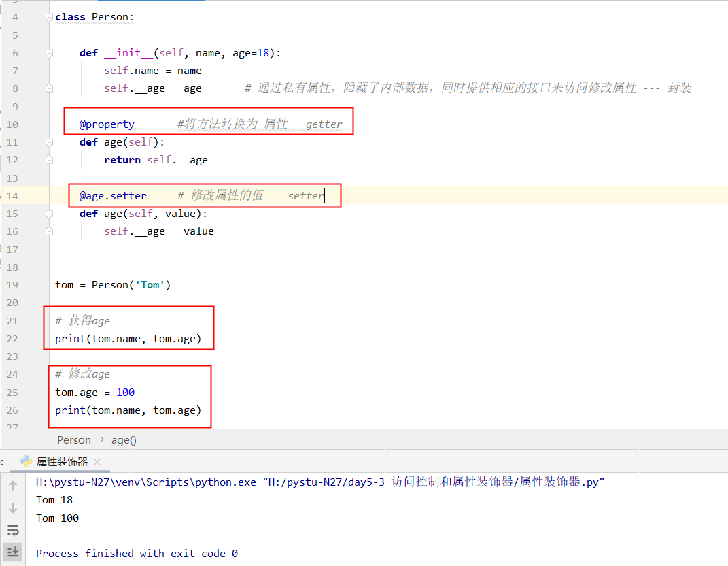Click the fold end marker on line 12

(x=49, y=160)
